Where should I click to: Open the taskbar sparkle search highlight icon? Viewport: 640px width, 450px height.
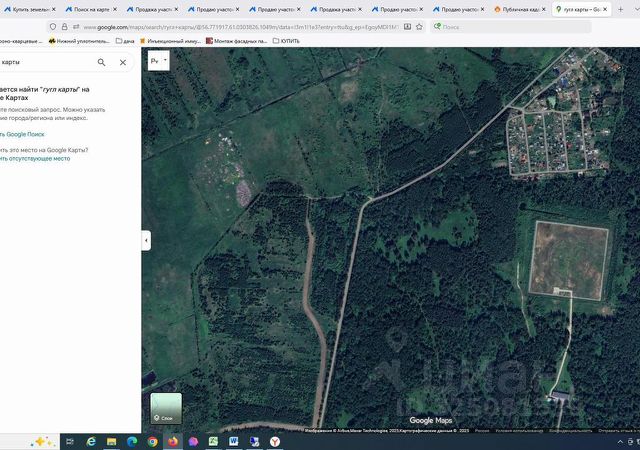[x=43, y=441]
